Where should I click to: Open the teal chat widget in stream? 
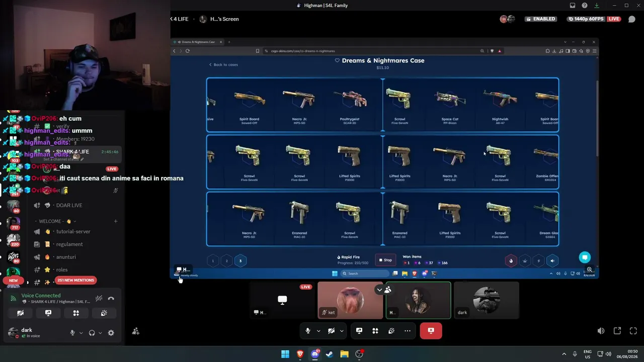click(585, 257)
